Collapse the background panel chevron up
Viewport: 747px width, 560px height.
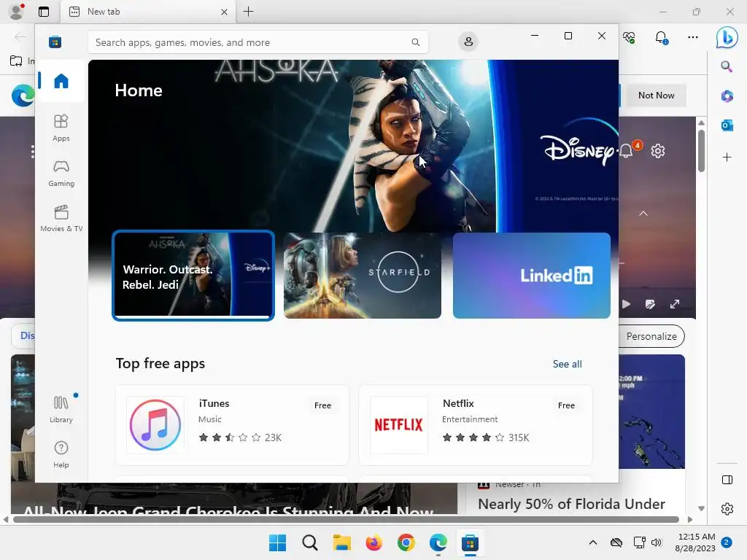643,214
